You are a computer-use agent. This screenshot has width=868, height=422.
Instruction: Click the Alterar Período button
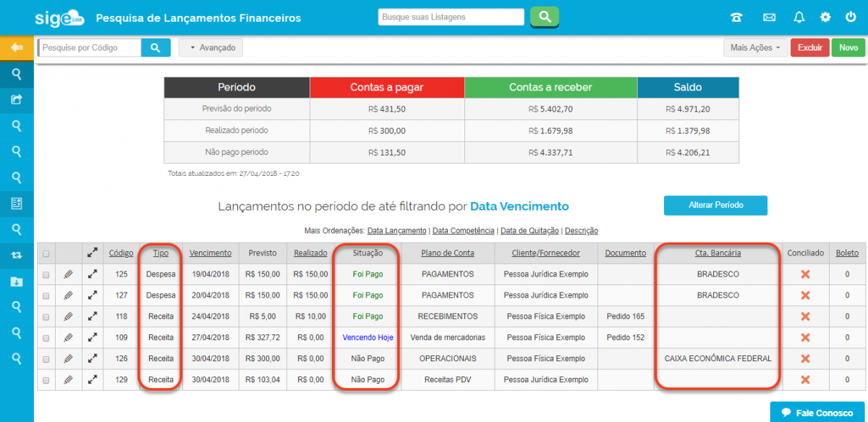click(715, 205)
